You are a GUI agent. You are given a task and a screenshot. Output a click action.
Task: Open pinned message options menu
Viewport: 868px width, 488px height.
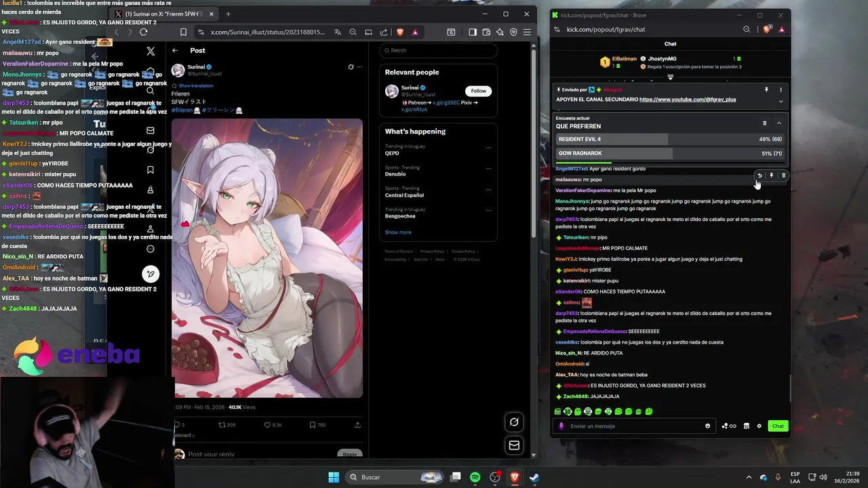tap(781, 89)
